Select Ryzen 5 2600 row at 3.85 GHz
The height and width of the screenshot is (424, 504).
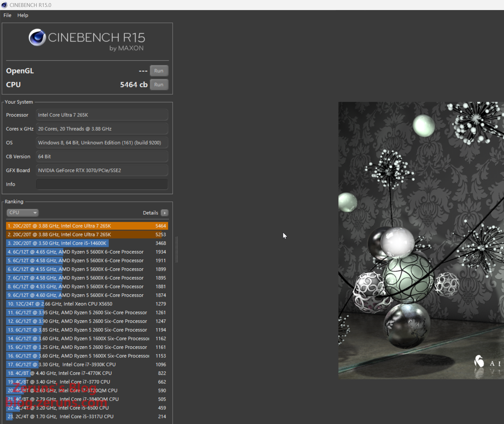click(87, 330)
